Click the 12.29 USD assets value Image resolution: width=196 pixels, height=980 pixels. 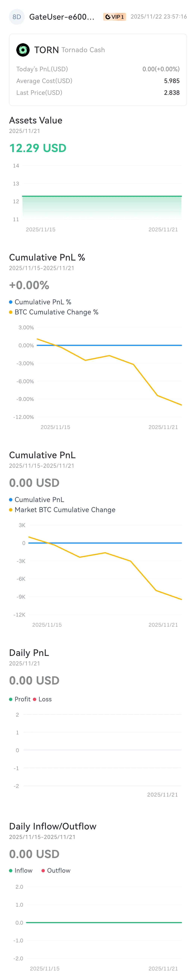[x=38, y=148]
